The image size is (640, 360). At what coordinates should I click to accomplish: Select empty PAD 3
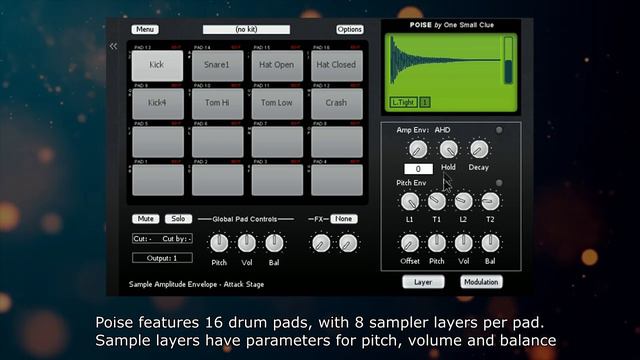[277, 180]
